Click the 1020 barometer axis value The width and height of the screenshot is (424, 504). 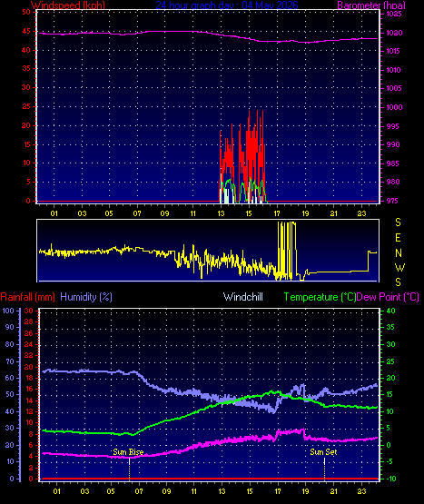click(394, 33)
